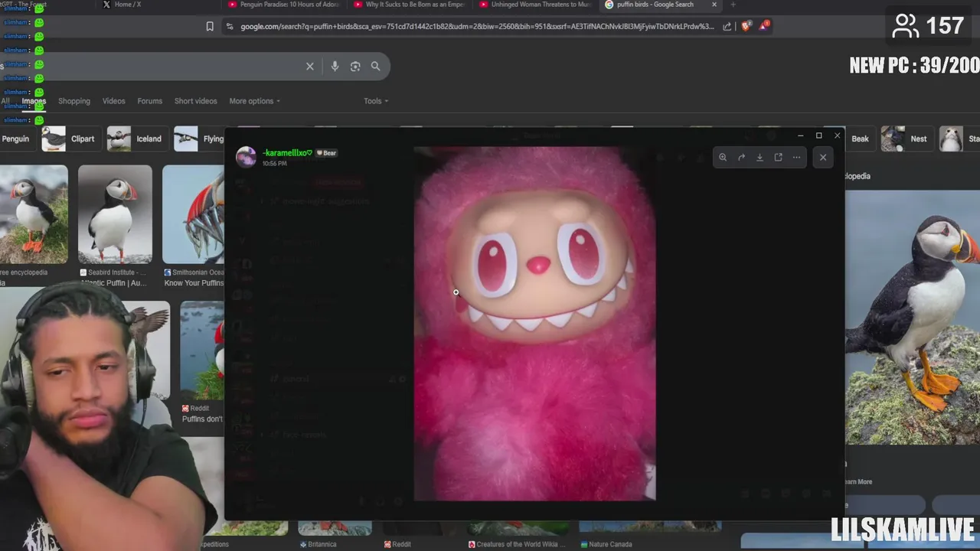The height and width of the screenshot is (551, 980).
Task: Zoom into the Discord image preview
Action: click(x=723, y=157)
